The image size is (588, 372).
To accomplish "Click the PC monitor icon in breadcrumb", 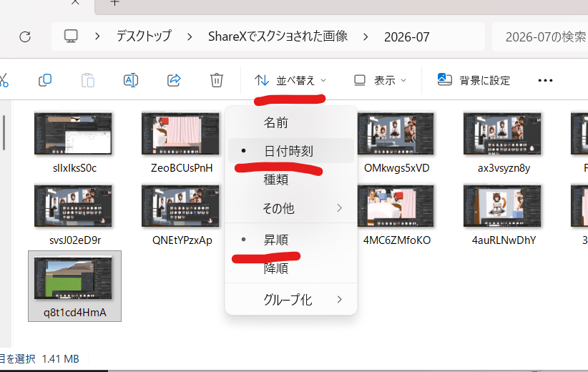I will pyautogui.click(x=71, y=36).
